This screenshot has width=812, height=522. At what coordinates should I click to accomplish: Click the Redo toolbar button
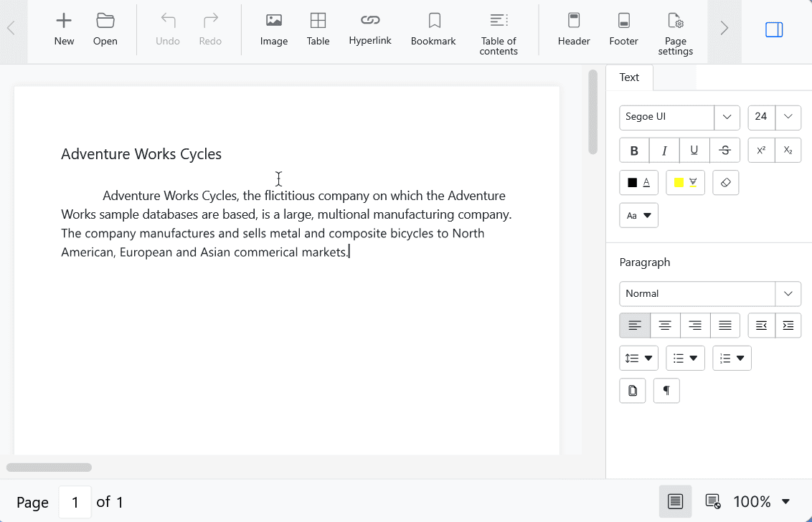210,30
